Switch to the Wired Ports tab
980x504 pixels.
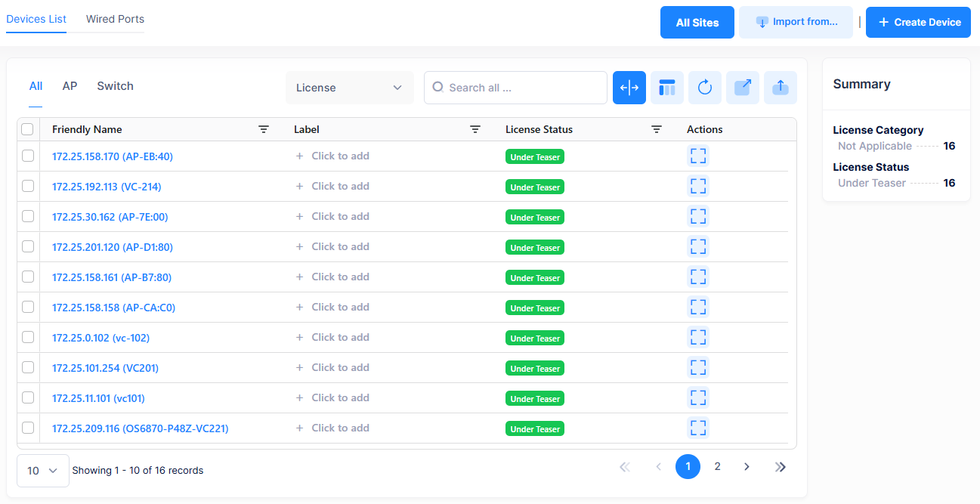[x=115, y=19]
